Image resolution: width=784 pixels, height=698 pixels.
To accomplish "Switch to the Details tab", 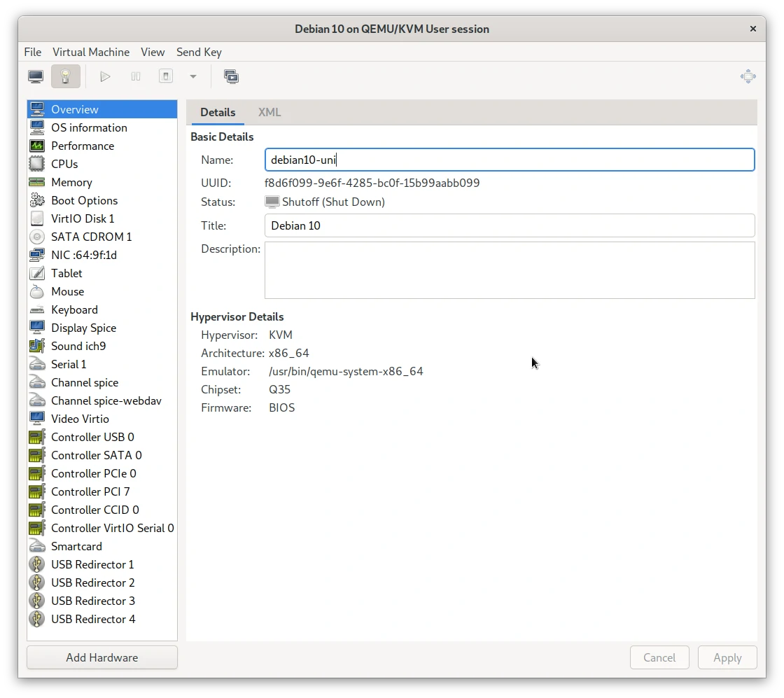I will (x=218, y=112).
